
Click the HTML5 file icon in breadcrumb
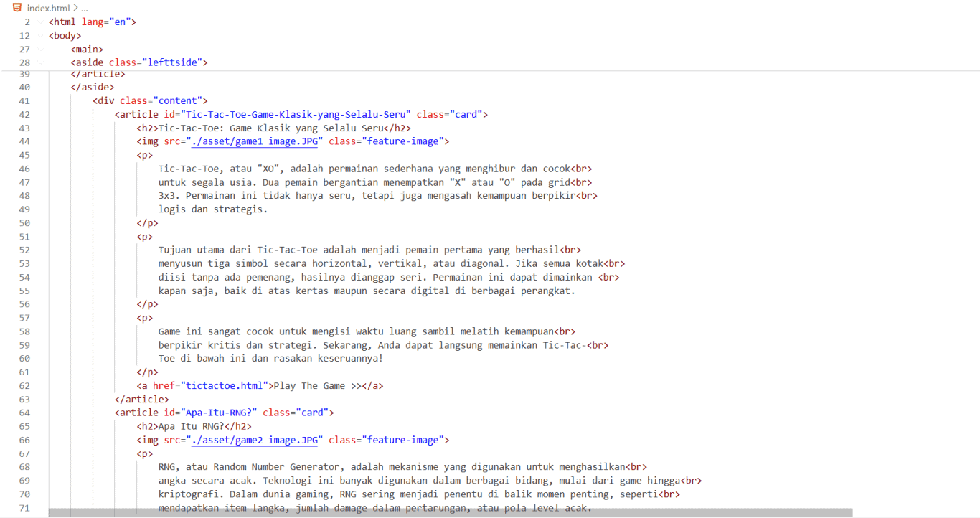pos(17,8)
